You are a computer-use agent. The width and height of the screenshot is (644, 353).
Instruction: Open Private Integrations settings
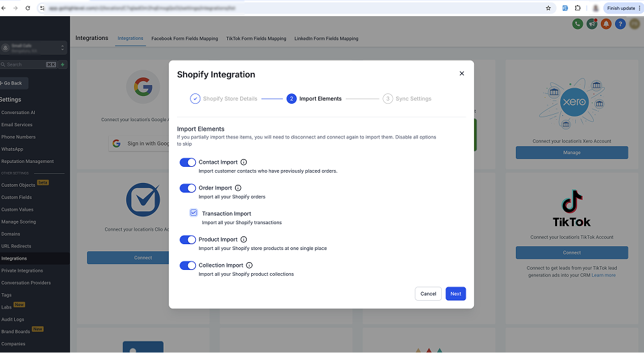[22, 271]
